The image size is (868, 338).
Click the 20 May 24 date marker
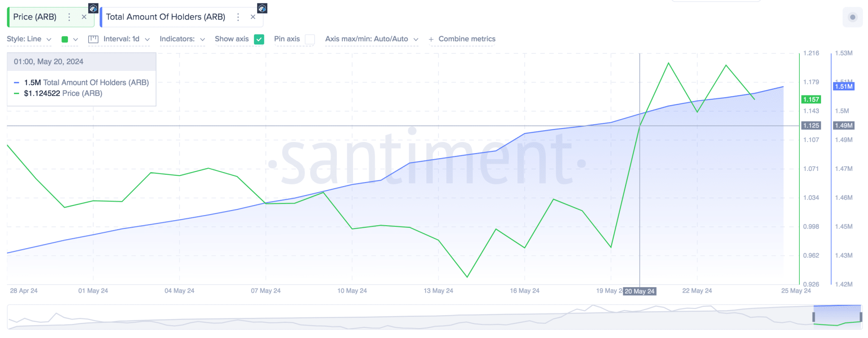(640, 291)
